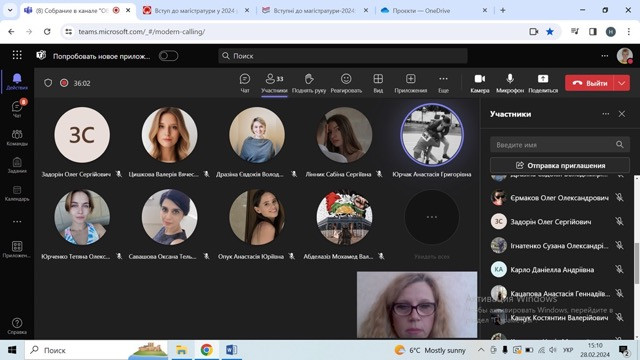The image size is (640, 360).
Task: Open Word from the taskbar
Action: [x=231, y=350]
